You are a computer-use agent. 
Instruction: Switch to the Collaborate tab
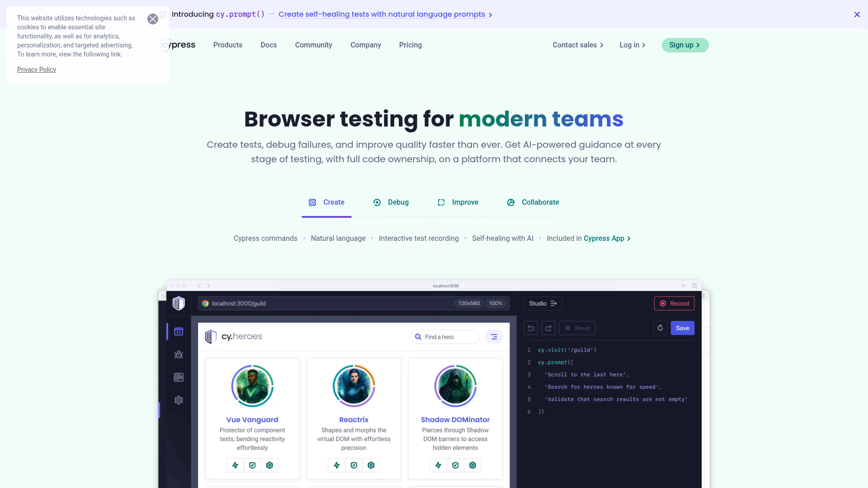coord(533,202)
